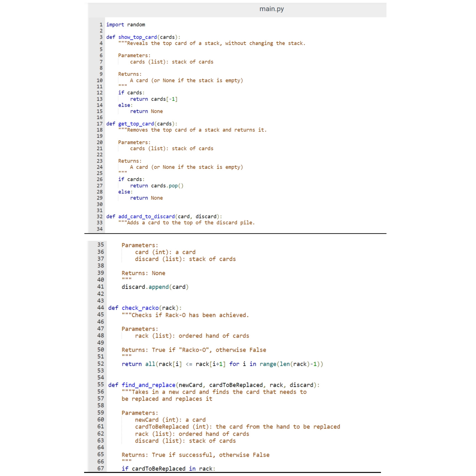This screenshot has width=476, height=476.
Task: Click the 'return cards[-1]' statement
Action: [154, 99]
